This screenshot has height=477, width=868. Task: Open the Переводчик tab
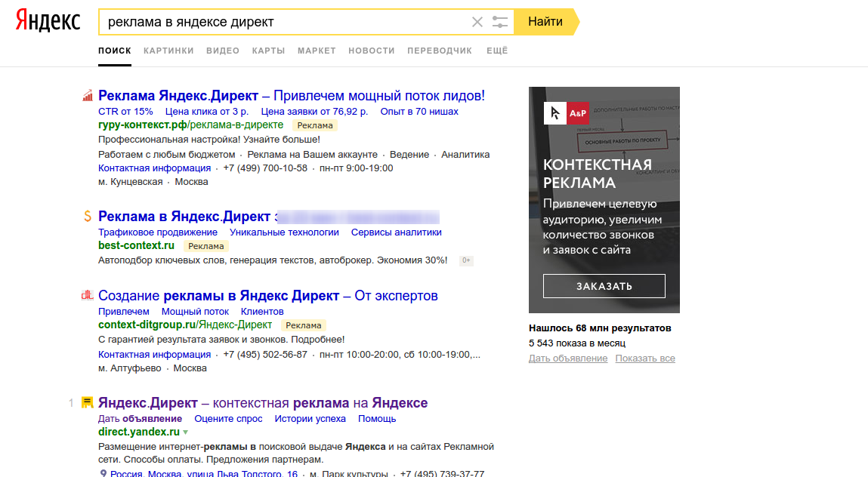tap(440, 51)
